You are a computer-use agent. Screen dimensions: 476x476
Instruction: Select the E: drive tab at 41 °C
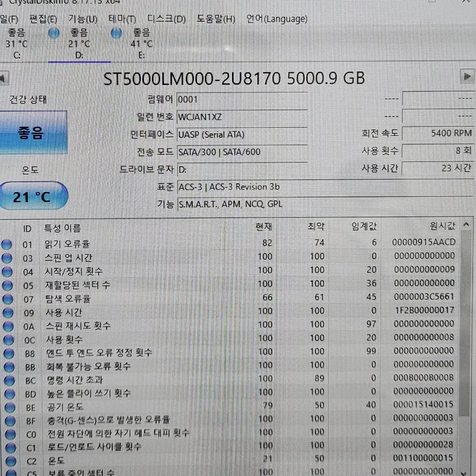click(142, 44)
